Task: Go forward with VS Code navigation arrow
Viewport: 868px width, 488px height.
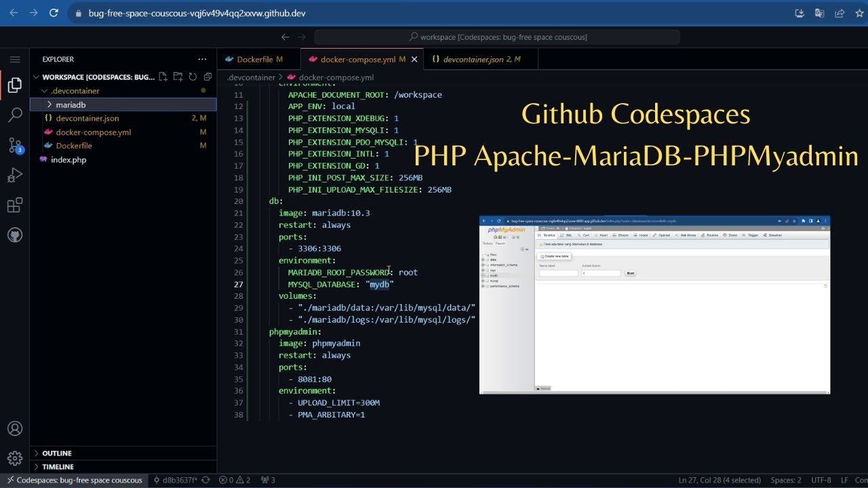Action: pyautogui.click(x=302, y=37)
